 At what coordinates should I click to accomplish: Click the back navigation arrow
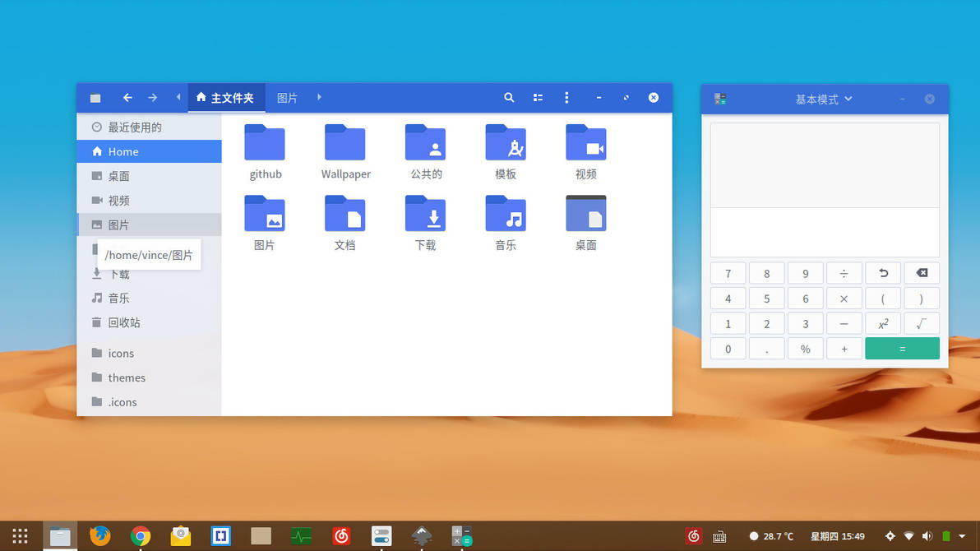tap(127, 97)
